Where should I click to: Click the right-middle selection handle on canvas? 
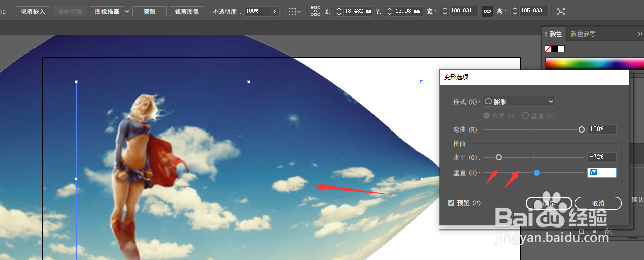coord(422,179)
